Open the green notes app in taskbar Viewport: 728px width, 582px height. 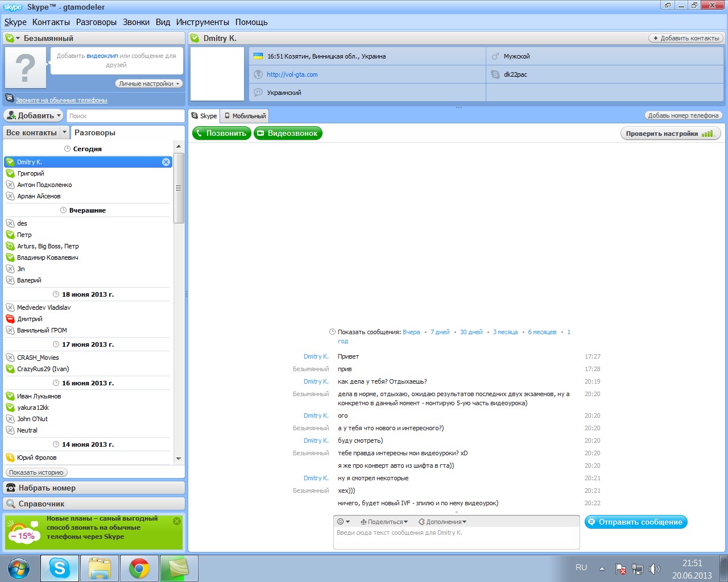tap(179, 568)
